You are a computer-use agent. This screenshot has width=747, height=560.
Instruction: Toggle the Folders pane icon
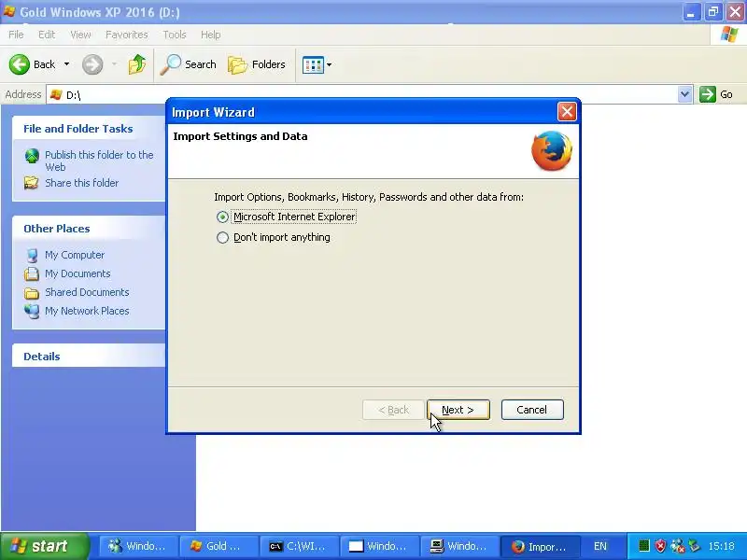point(237,64)
